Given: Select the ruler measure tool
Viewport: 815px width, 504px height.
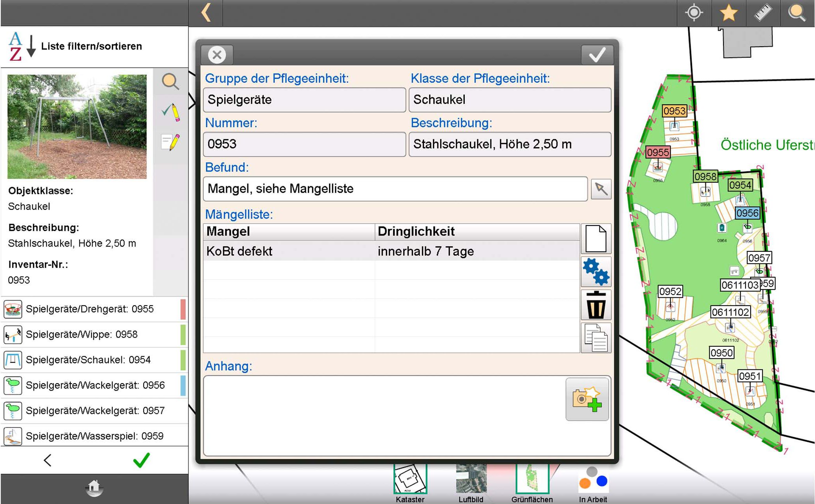Looking at the screenshot, I should [x=763, y=13].
